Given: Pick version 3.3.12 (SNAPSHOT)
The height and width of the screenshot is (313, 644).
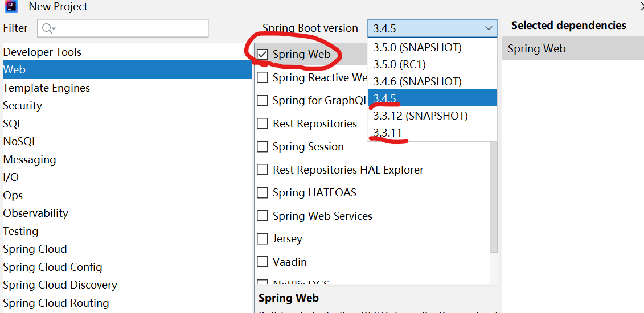Looking at the screenshot, I should [x=433, y=116].
